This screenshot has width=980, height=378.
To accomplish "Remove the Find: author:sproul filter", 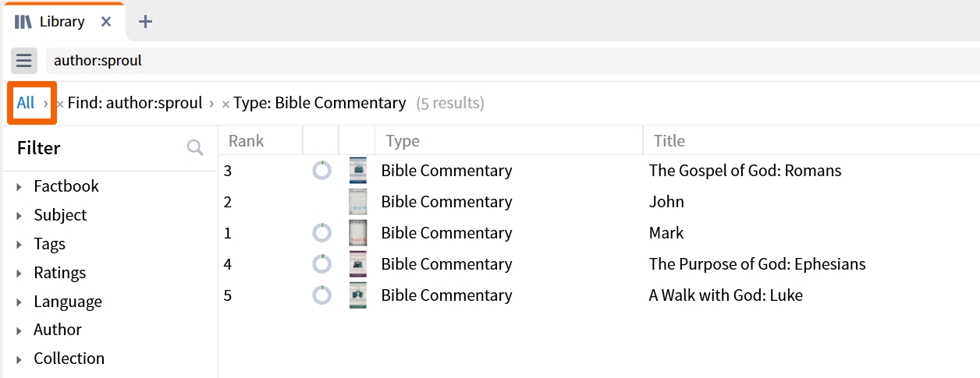I will [60, 104].
